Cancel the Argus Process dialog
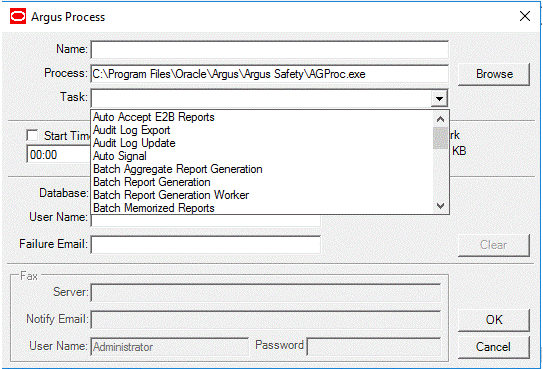The image size is (543, 369). point(494,347)
